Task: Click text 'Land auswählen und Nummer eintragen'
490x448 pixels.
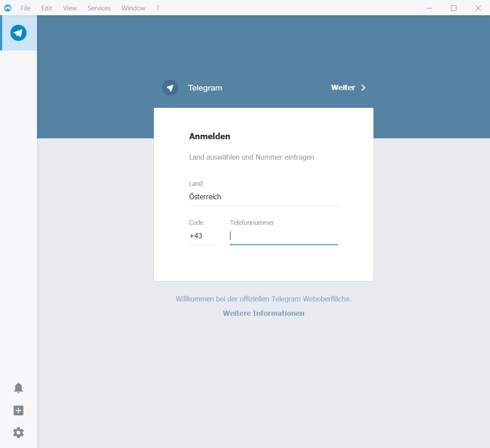Action: click(252, 157)
